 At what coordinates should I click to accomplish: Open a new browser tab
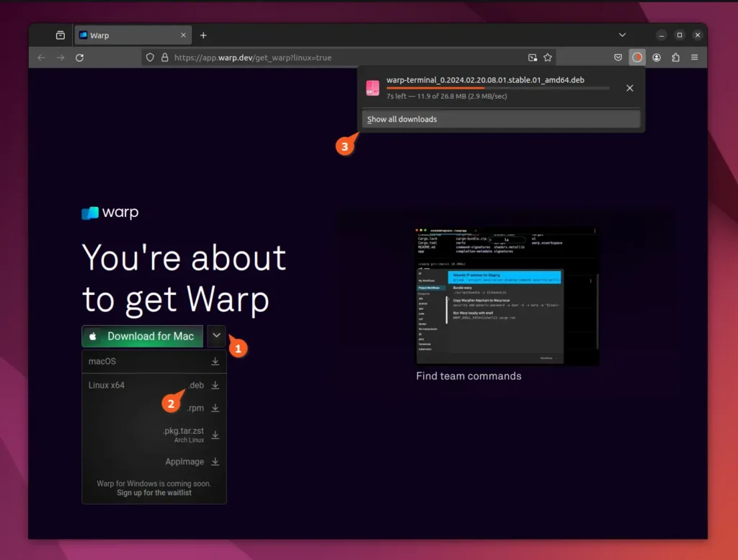(203, 35)
